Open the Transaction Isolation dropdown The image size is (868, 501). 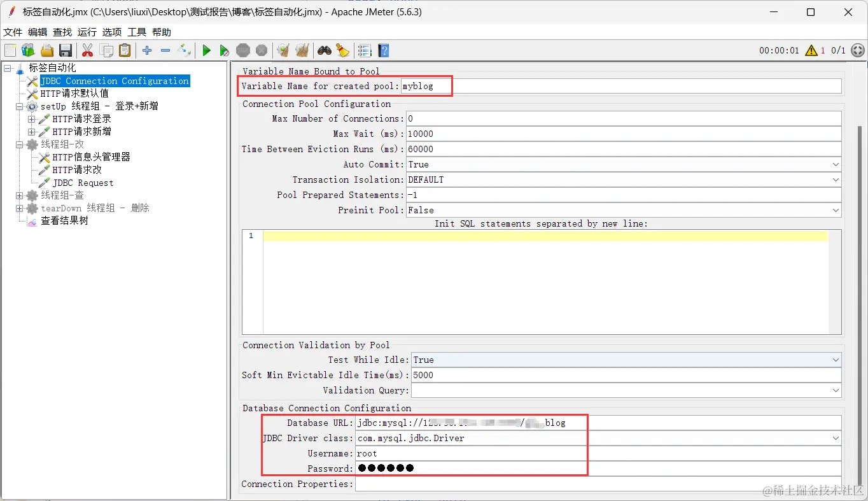pos(836,180)
